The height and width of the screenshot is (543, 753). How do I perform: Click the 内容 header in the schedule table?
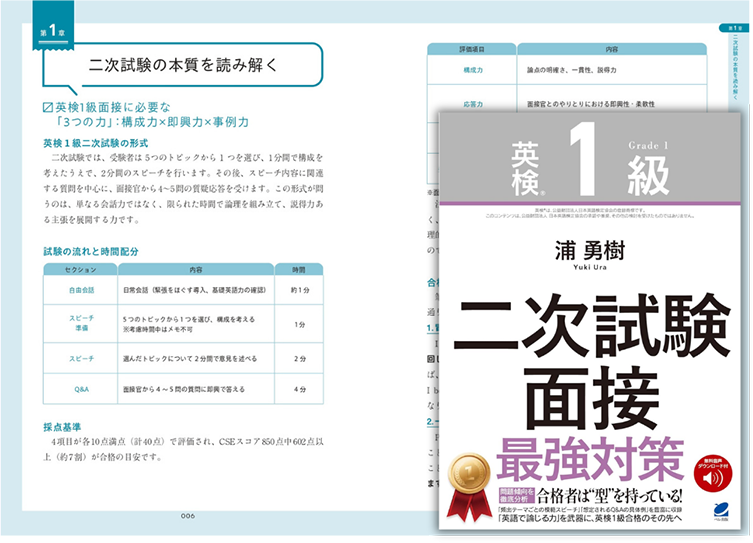tap(196, 270)
